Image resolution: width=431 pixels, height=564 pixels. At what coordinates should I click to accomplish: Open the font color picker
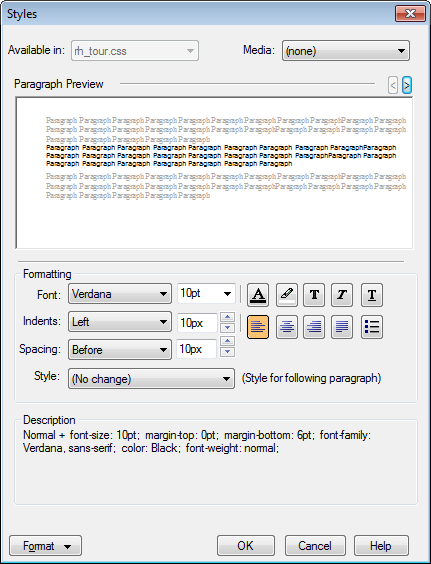coord(258,295)
